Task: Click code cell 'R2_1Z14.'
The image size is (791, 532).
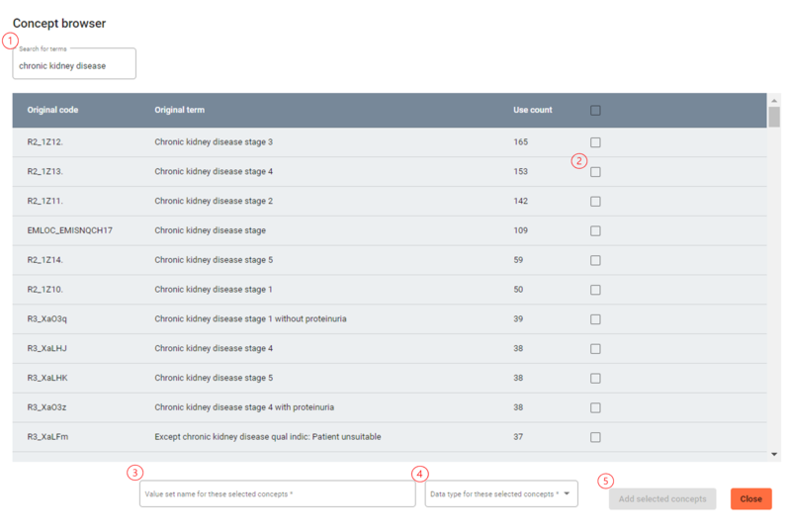Action: click(44, 260)
